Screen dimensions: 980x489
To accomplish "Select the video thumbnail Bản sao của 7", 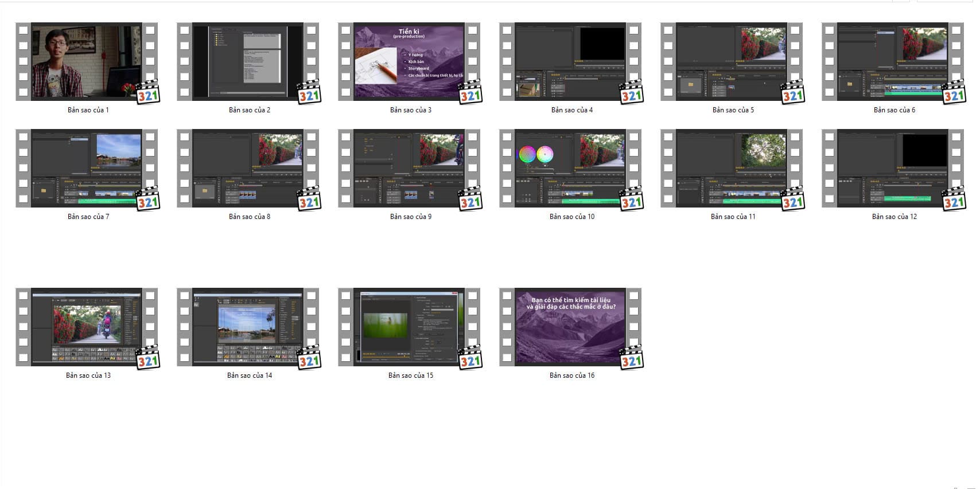I will pos(87,169).
